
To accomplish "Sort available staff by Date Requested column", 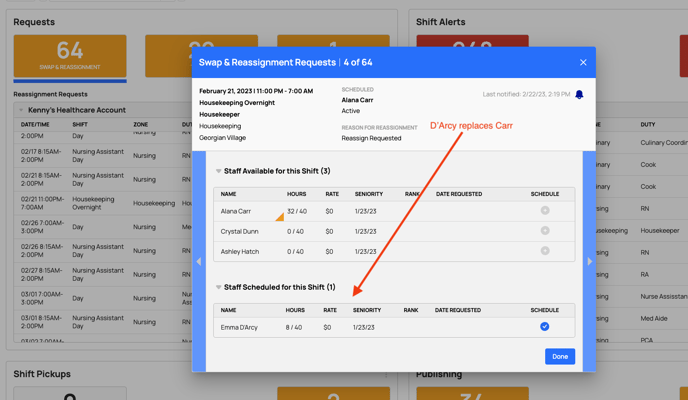I will coord(459,194).
